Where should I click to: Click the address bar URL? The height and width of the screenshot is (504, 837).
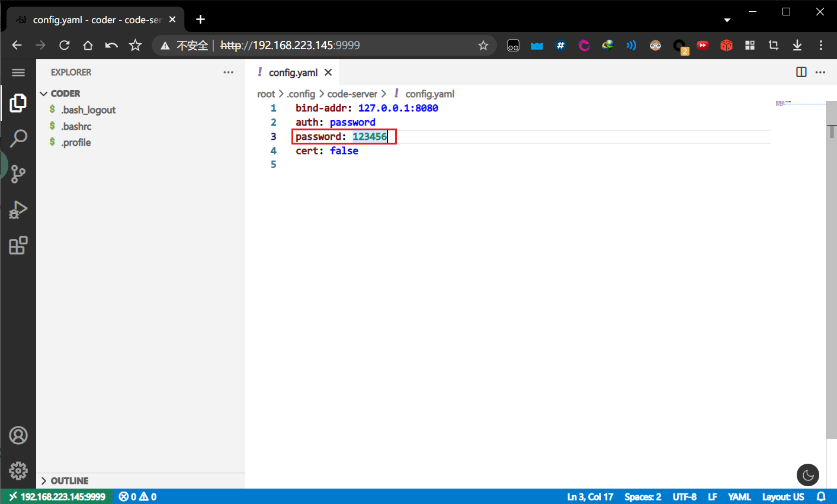tap(290, 45)
